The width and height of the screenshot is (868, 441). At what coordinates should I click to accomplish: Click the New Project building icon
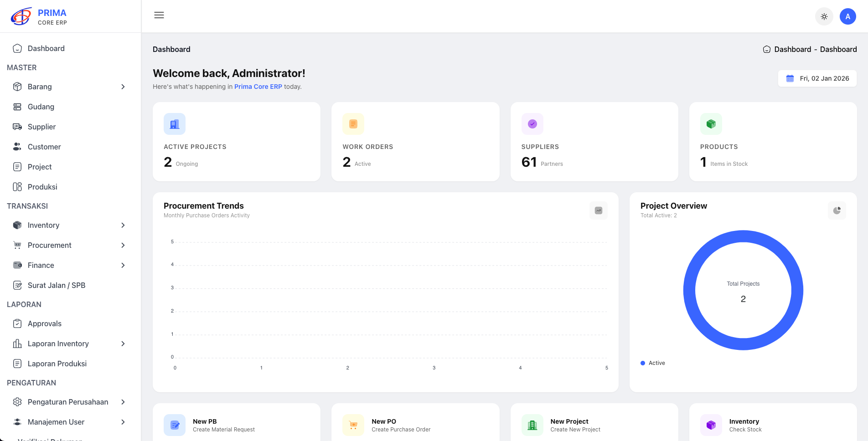532,425
